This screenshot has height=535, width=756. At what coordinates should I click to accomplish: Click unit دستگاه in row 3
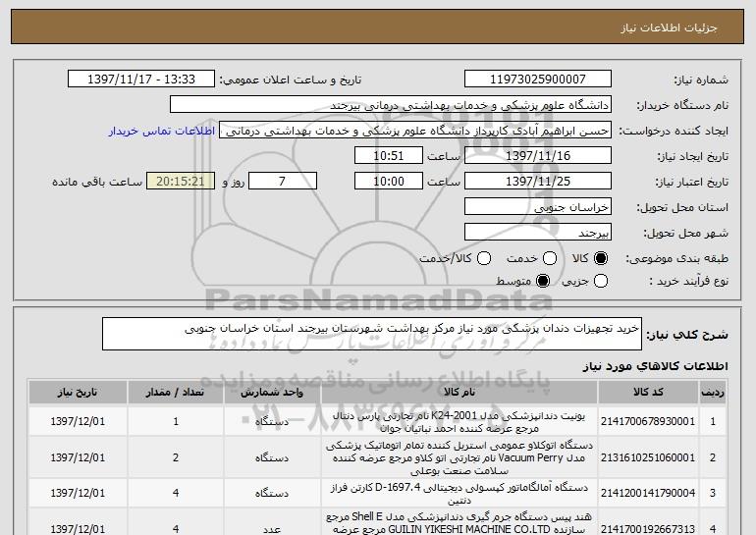click(x=272, y=493)
